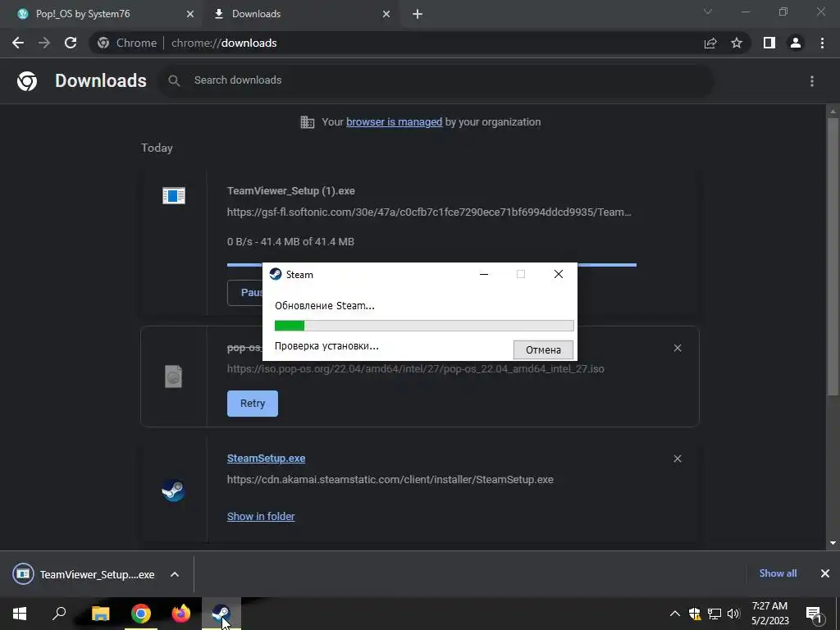Click the iso.pop-os.org source URL
Screen dimensions: 840x630
point(416,368)
